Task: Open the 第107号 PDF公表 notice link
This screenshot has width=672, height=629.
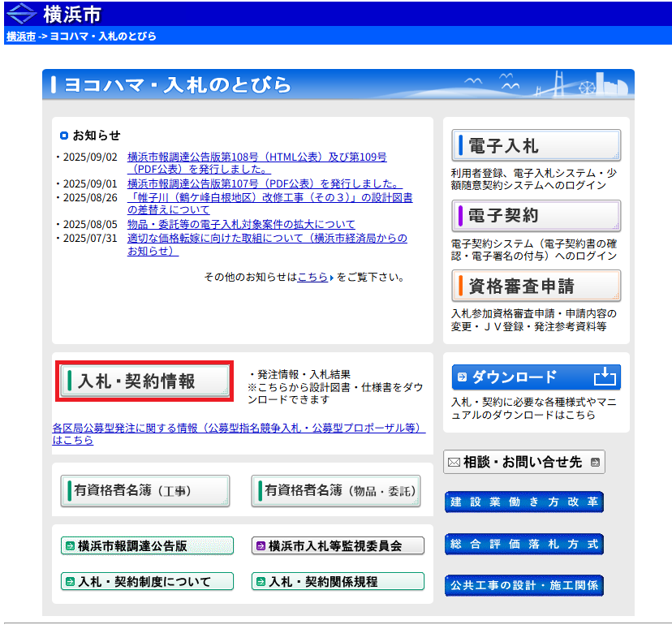Action: pos(265,183)
